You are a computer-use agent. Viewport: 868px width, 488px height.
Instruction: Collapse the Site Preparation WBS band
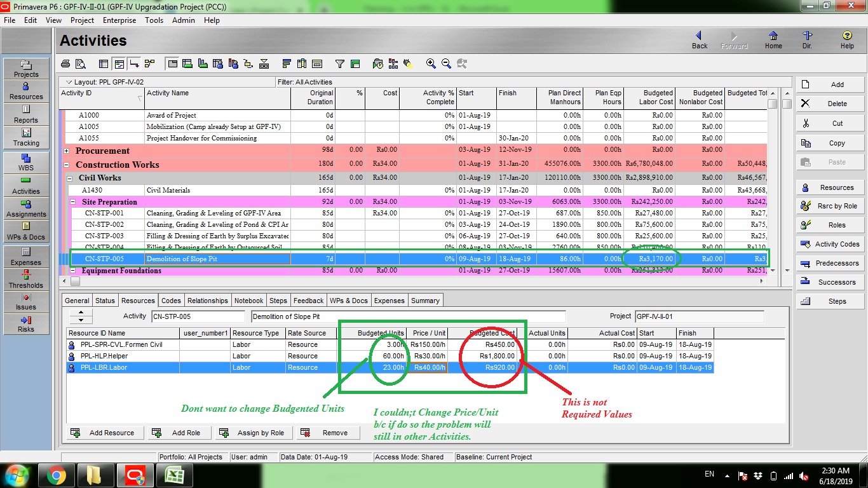pos(73,202)
